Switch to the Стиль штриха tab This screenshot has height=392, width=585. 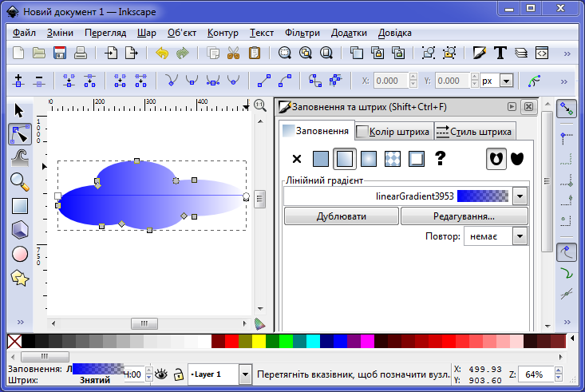point(475,132)
